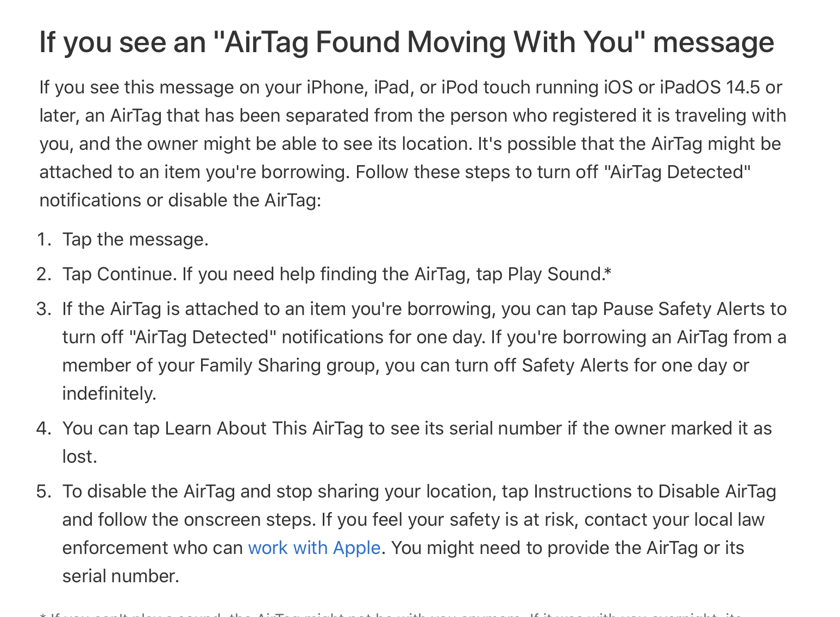Click the "Learn About This AirTag" phrase

pos(264,429)
